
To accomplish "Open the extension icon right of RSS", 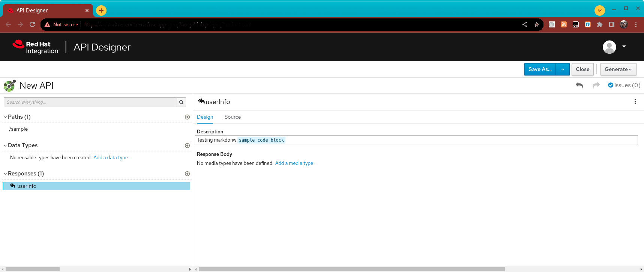I will coord(576,24).
